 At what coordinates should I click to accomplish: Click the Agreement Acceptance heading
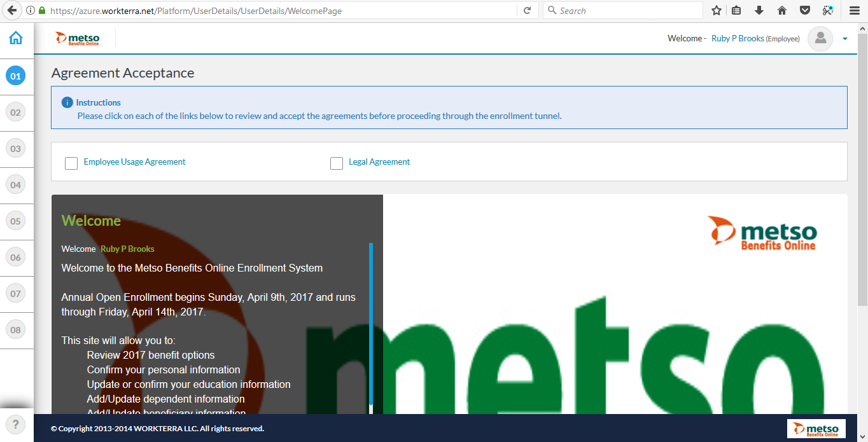[123, 73]
